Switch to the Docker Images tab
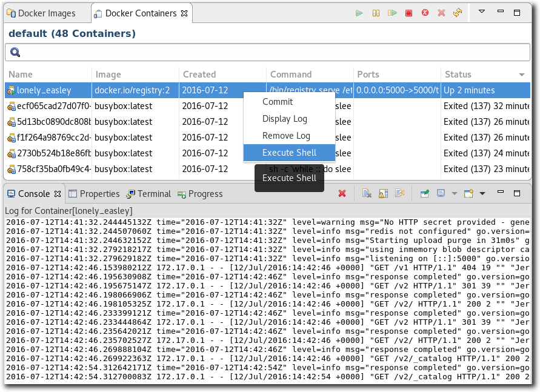540x392 pixels. (46, 13)
